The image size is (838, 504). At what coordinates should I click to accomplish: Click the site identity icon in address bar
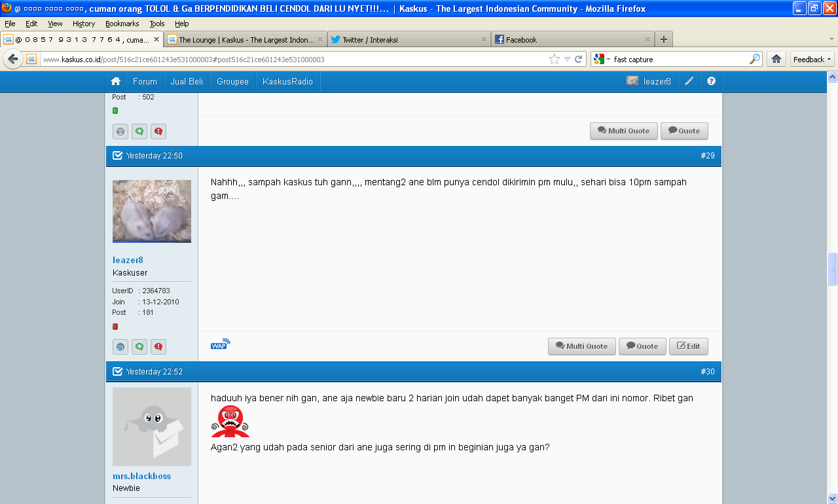[31, 59]
